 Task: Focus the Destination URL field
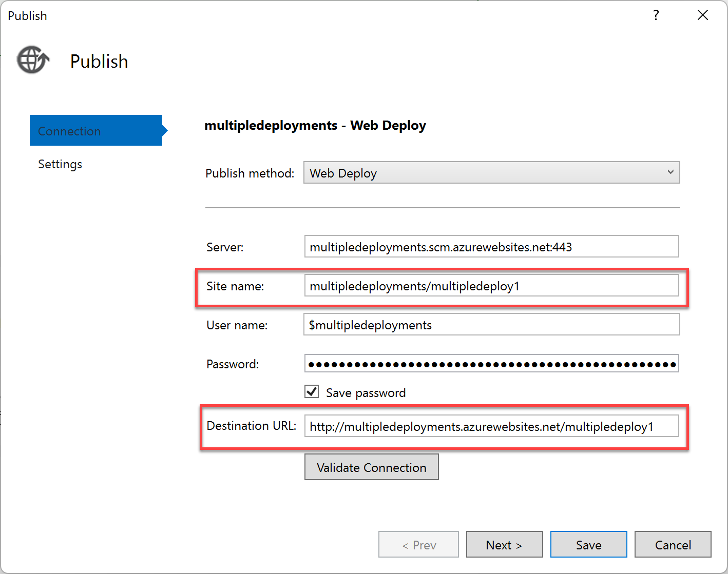point(491,426)
